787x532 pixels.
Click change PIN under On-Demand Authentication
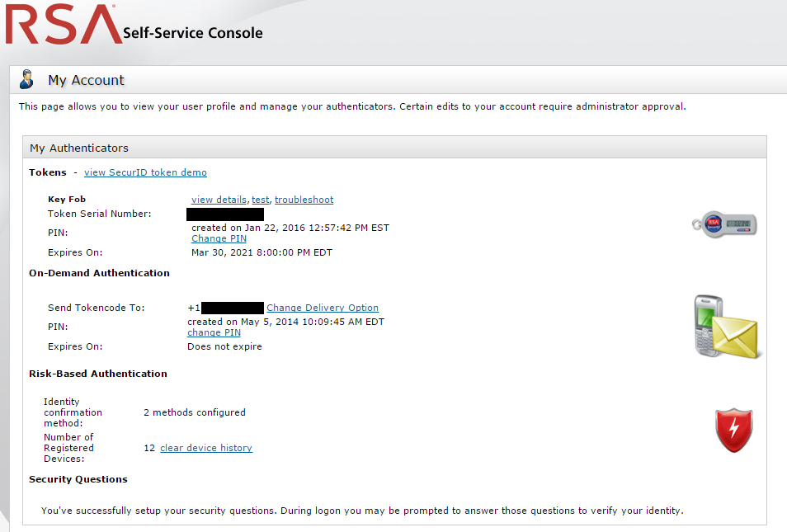tap(214, 332)
